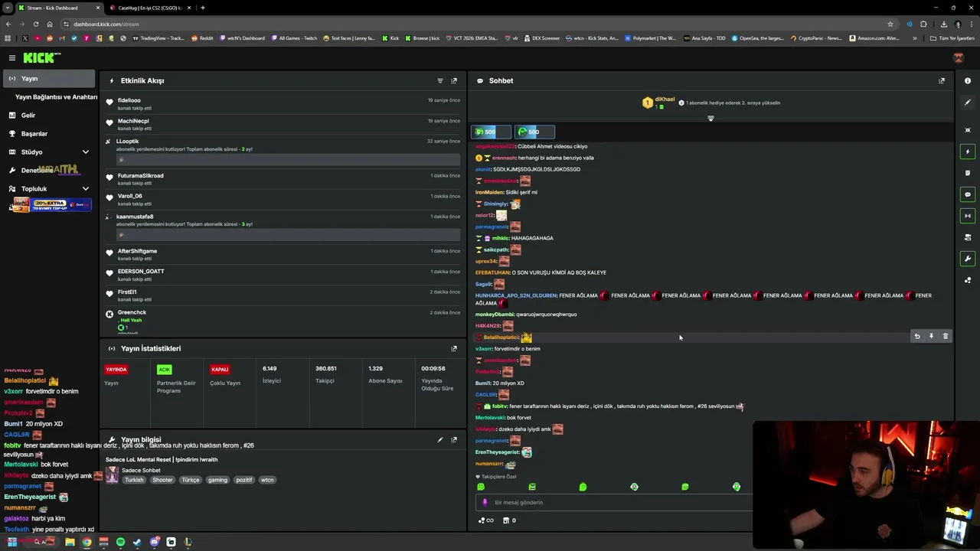Open Discord from the taskbar

pos(154,542)
